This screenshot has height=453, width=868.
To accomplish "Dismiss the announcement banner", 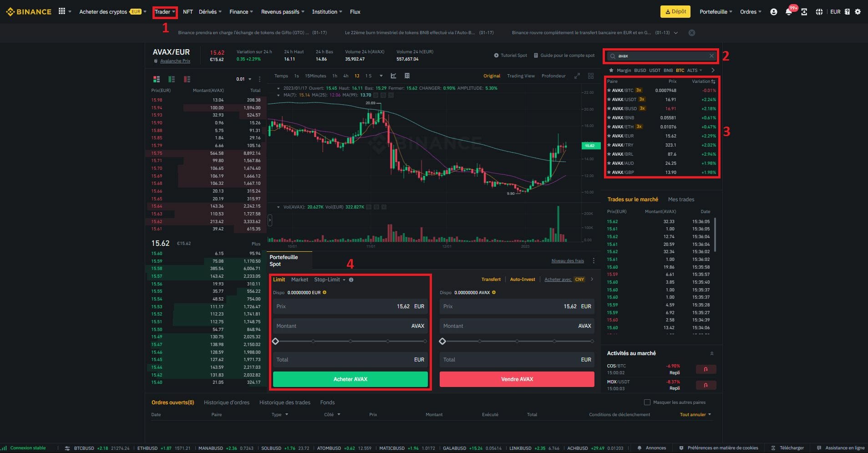I will (x=692, y=33).
